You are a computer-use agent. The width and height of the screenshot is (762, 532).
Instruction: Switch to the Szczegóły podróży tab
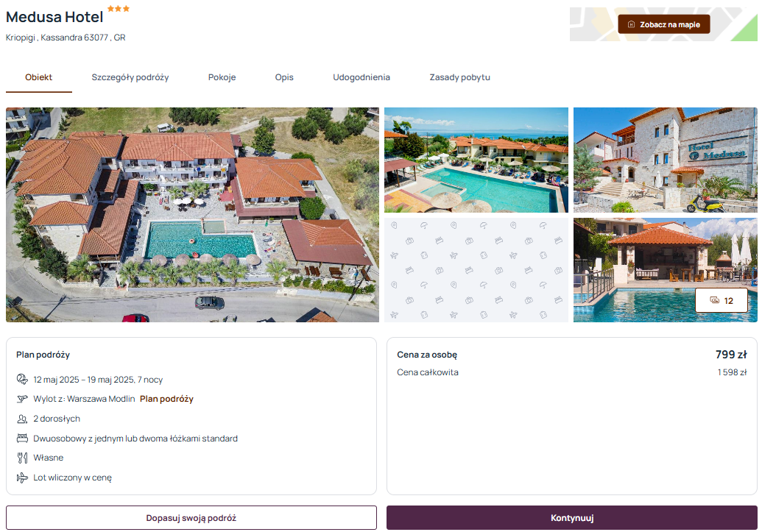[130, 77]
